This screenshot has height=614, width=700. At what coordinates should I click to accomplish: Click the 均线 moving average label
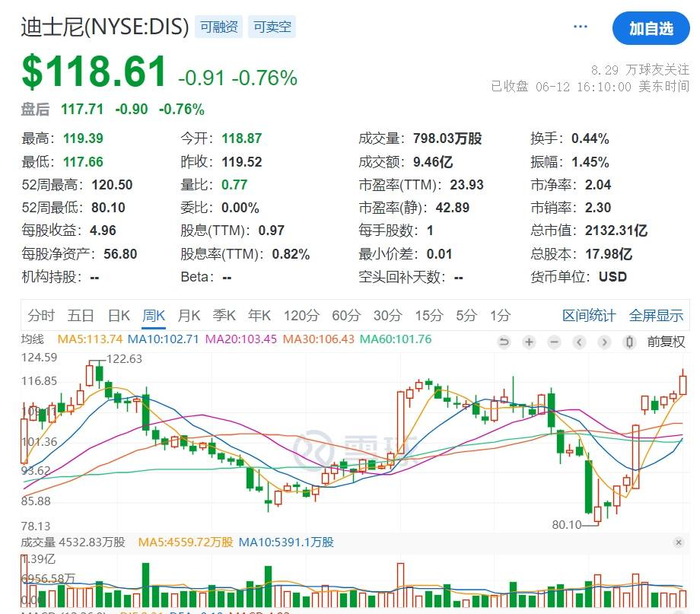(33, 339)
